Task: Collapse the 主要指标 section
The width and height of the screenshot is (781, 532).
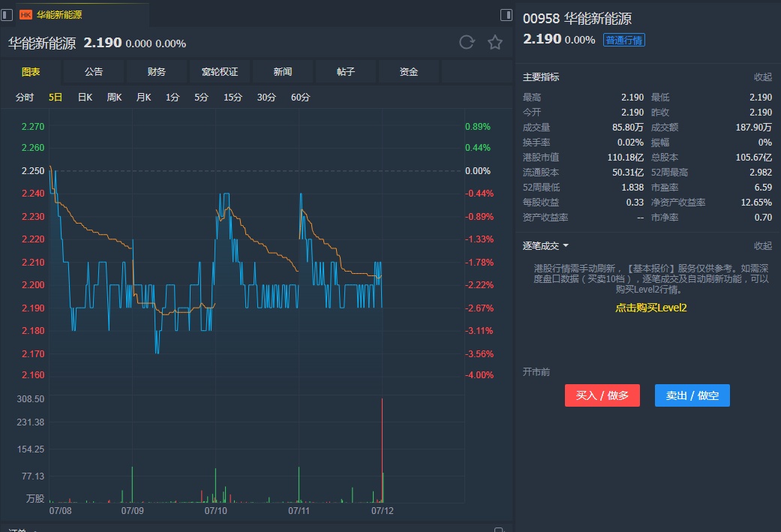Action: tap(762, 77)
